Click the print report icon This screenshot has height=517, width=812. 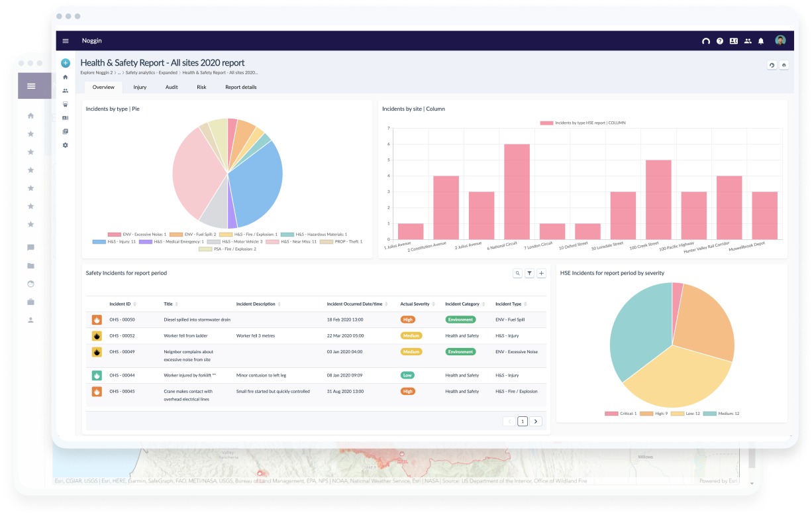(x=784, y=65)
